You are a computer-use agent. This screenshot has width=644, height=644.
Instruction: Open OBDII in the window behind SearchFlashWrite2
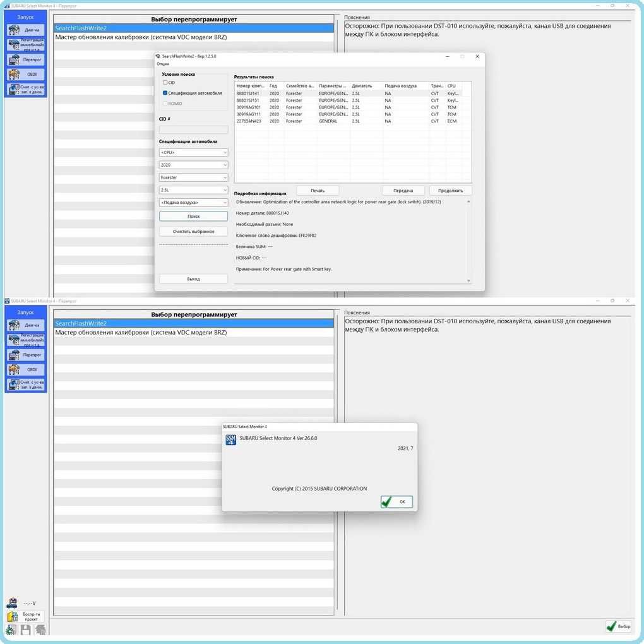tap(25, 75)
